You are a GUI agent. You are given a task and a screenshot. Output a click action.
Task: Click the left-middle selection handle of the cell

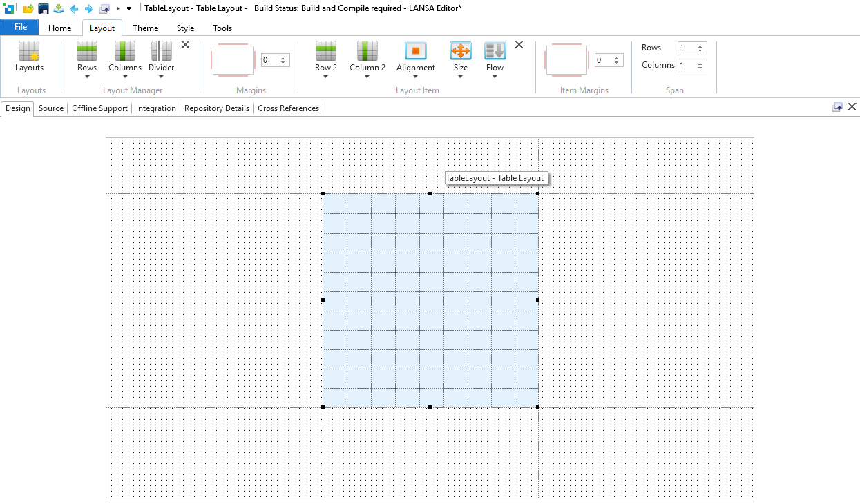[x=323, y=300]
